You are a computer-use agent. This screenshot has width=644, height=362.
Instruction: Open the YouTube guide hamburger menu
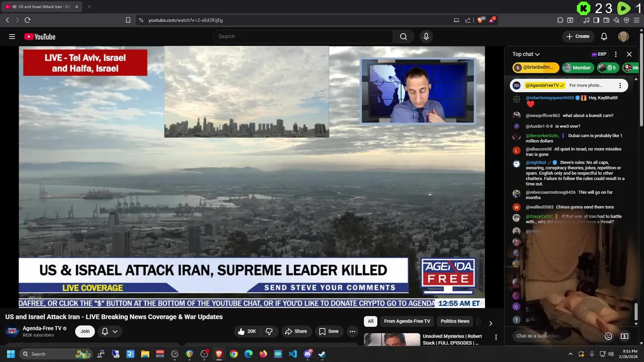click(x=12, y=36)
